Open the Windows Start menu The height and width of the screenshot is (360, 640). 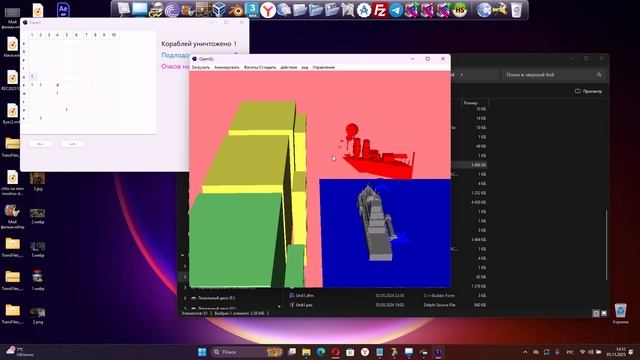coord(202,352)
